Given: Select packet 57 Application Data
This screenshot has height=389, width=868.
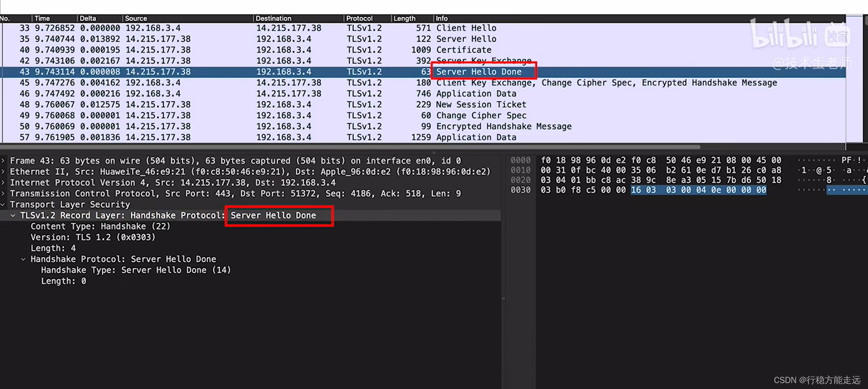Looking at the screenshot, I should coord(424,137).
